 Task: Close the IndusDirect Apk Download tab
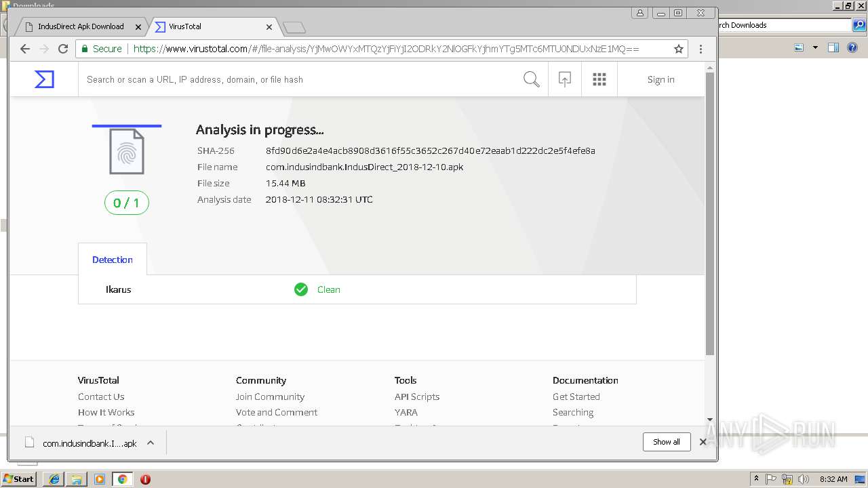138,27
